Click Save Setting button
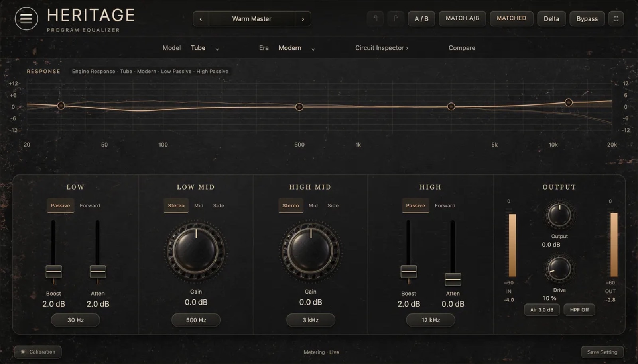 pos(602,352)
